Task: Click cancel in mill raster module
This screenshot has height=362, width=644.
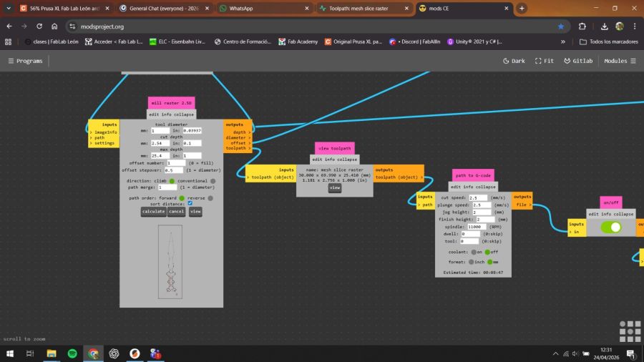Action: 176,211
